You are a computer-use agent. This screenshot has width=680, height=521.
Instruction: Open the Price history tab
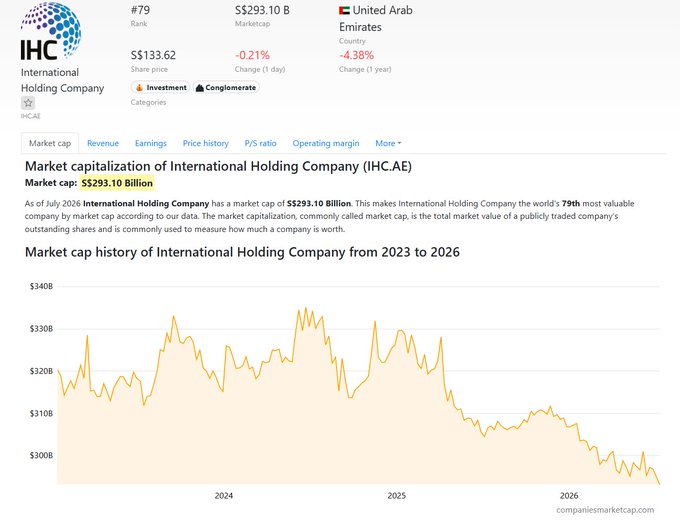click(x=206, y=143)
